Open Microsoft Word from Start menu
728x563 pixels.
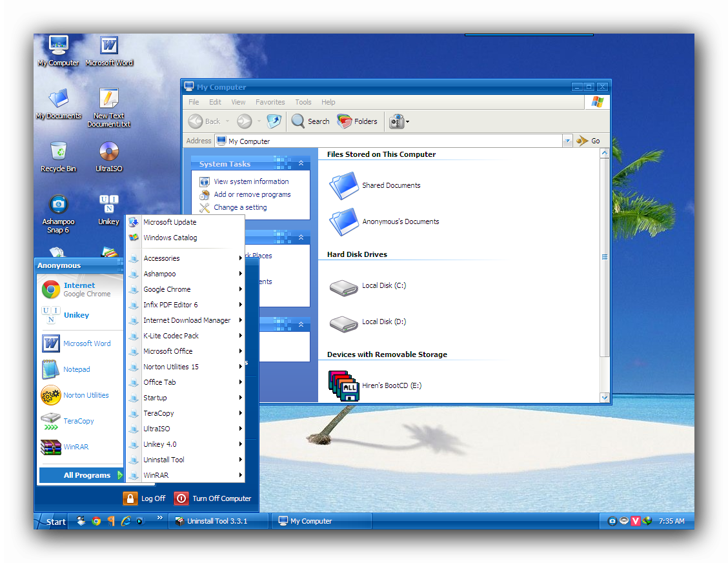[x=80, y=343]
